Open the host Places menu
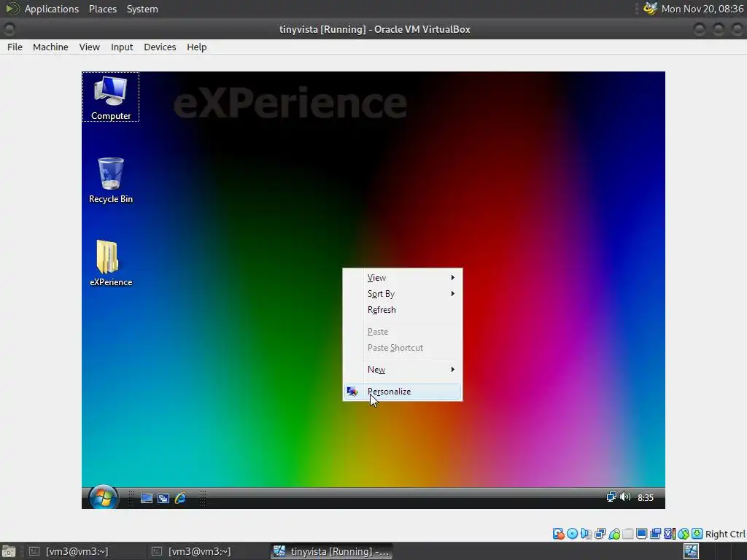The image size is (747, 560). click(102, 9)
